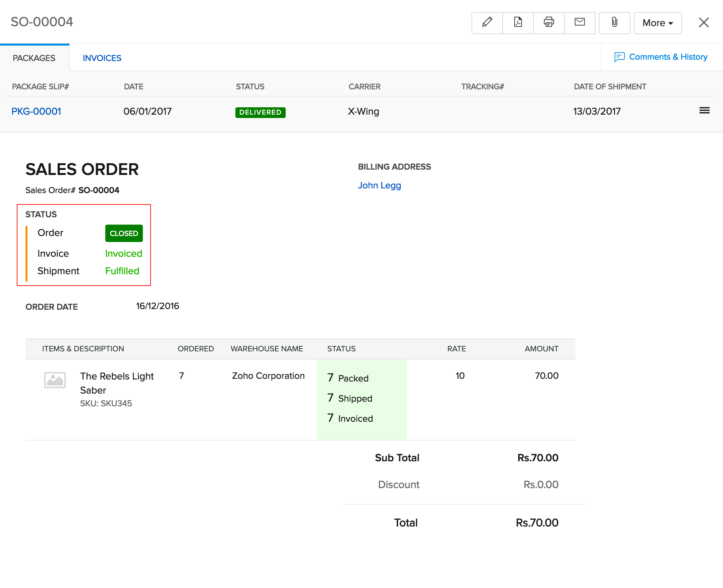Switch to the PACKAGES tab
The height and width of the screenshot is (588, 723).
[34, 58]
